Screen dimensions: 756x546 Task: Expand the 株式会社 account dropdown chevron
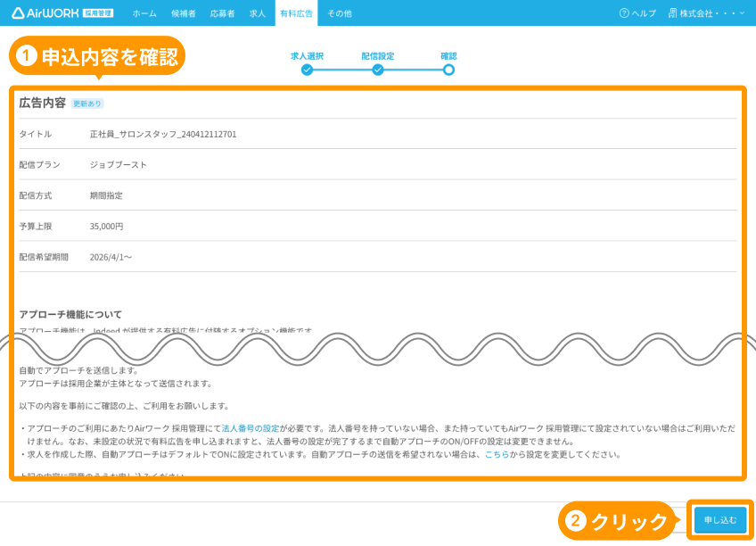click(742, 13)
